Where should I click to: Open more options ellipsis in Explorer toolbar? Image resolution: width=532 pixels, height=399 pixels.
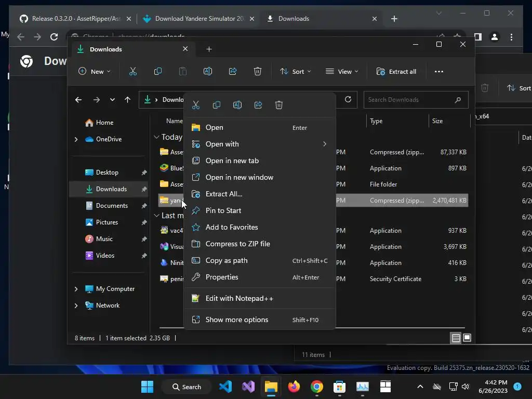click(x=439, y=72)
